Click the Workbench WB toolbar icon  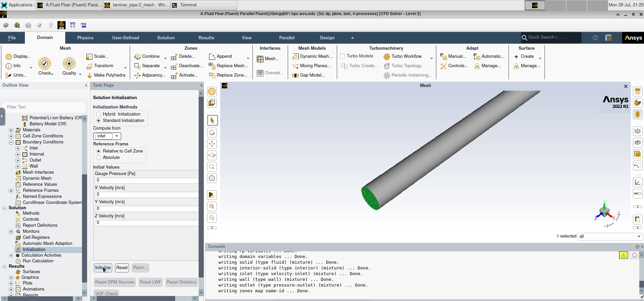[62, 25]
